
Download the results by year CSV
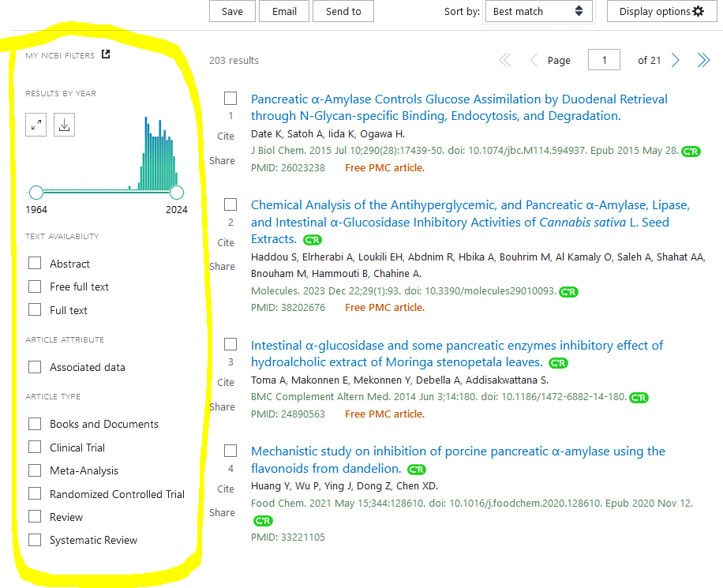64,125
